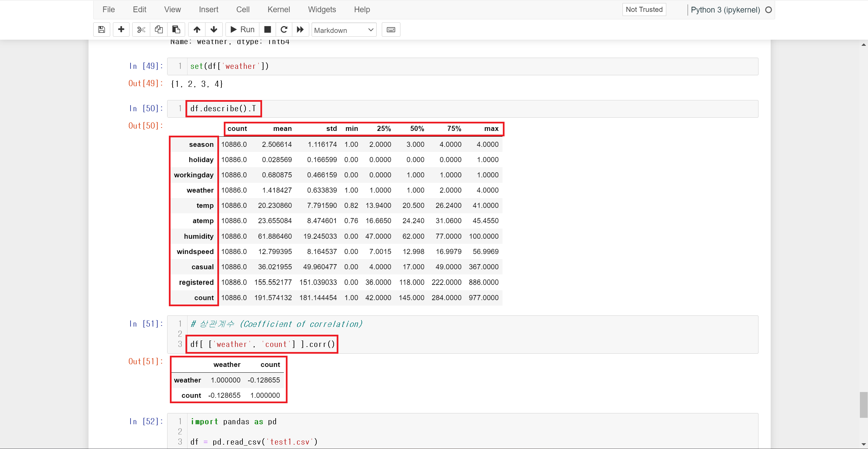Open the Kernel menu
The width and height of the screenshot is (868, 449).
278,9
